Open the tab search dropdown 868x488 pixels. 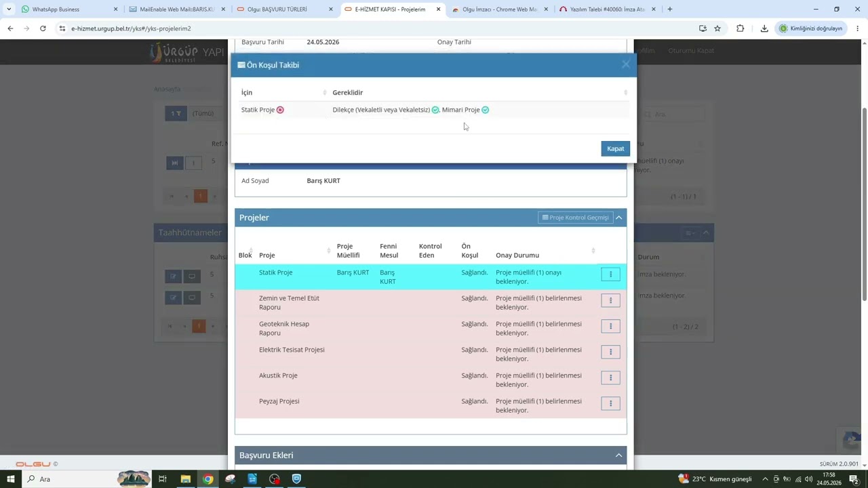click(9, 9)
